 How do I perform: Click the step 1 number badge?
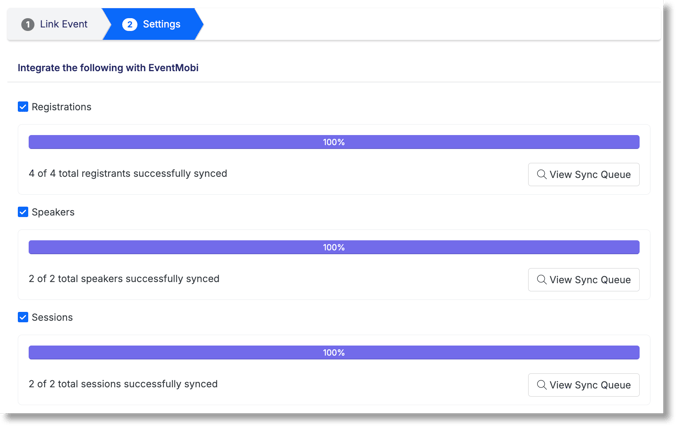click(28, 24)
